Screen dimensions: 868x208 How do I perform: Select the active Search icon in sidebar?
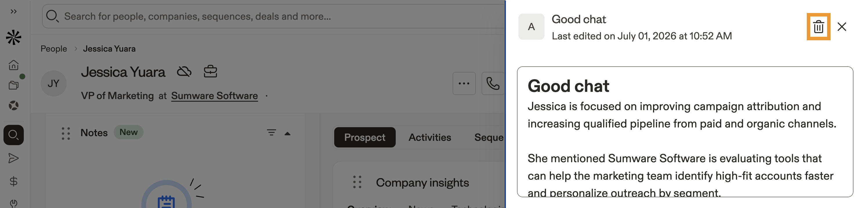click(x=13, y=135)
